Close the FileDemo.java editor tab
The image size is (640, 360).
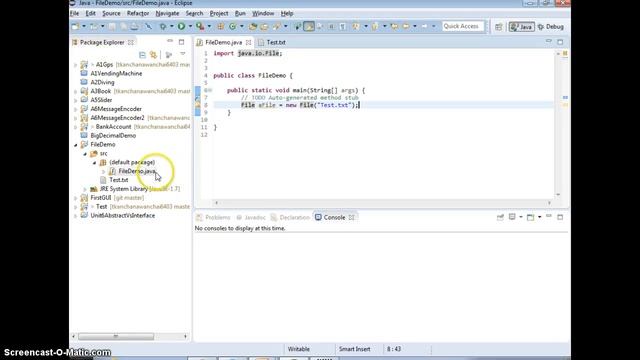coord(249,42)
